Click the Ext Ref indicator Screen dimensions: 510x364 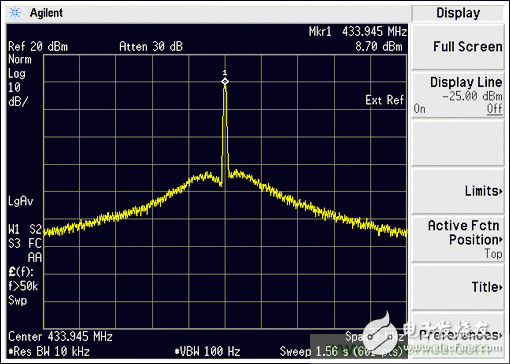[x=384, y=100]
